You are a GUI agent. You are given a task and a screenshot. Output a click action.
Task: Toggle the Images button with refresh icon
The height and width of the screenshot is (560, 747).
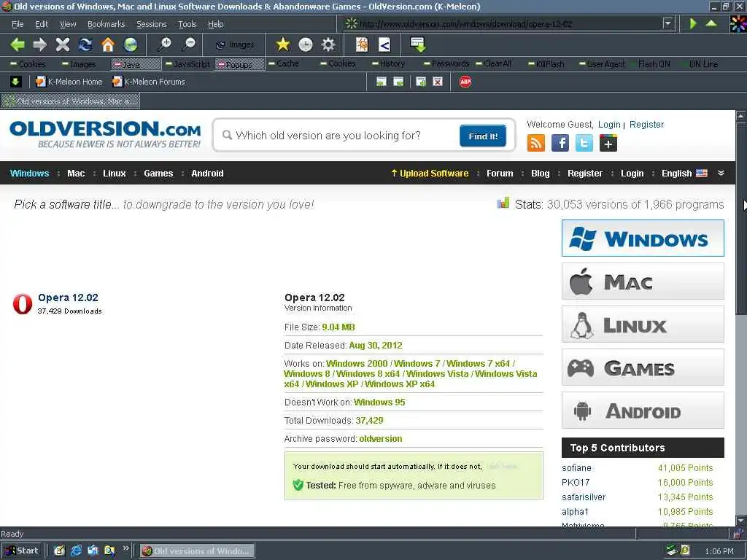pos(235,44)
